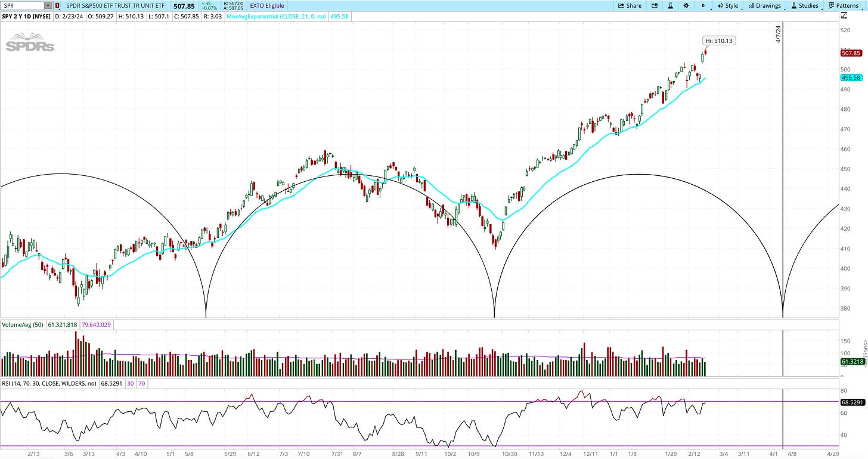Click the cyan 495.58 price axis tag
Viewport: 868px width, 459px height.
pyautogui.click(x=851, y=77)
